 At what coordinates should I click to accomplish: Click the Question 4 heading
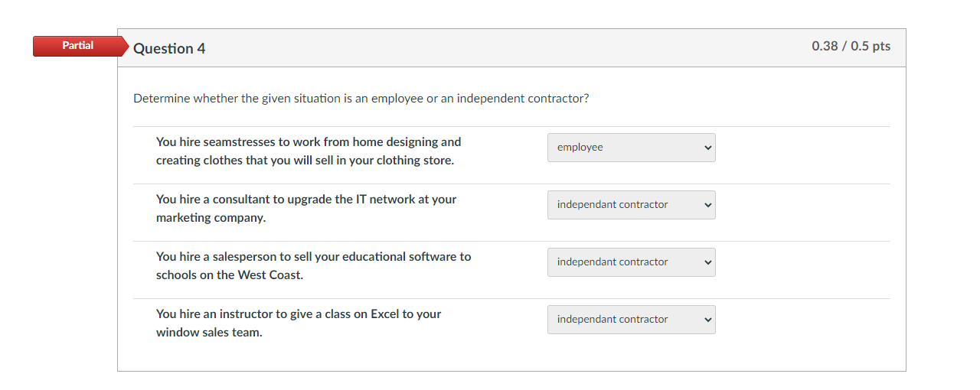[x=169, y=48]
